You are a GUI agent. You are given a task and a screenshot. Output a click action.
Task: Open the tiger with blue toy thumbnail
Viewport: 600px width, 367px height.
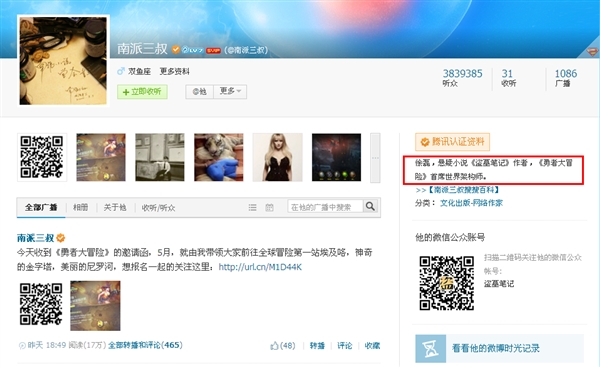(x=218, y=157)
